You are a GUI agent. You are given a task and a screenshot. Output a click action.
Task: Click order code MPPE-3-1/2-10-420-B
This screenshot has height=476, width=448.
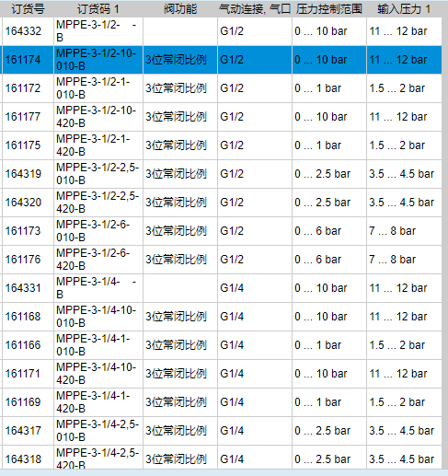pyautogui.click(x=97, y=117)
